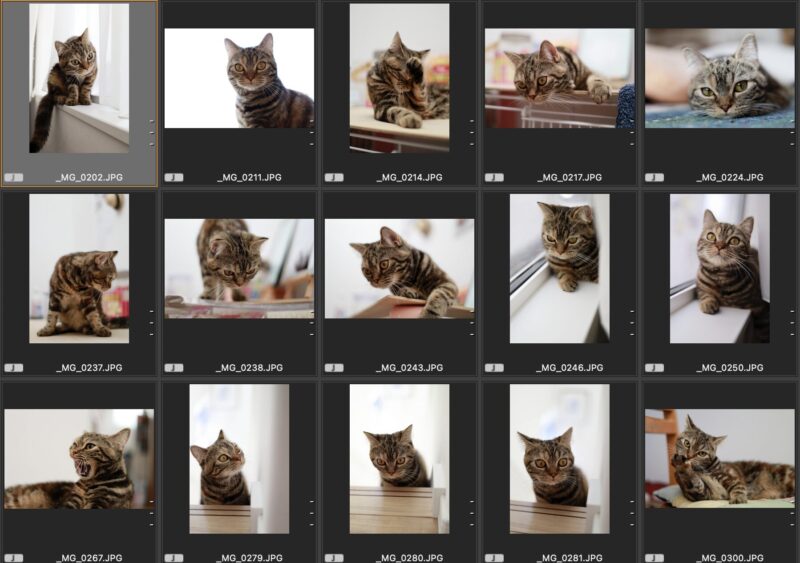Click the J badge next to _MG_0237.JPG
The height and width of the screenshot is (563, 800).
pyautogui.click(x=14, y=367)
